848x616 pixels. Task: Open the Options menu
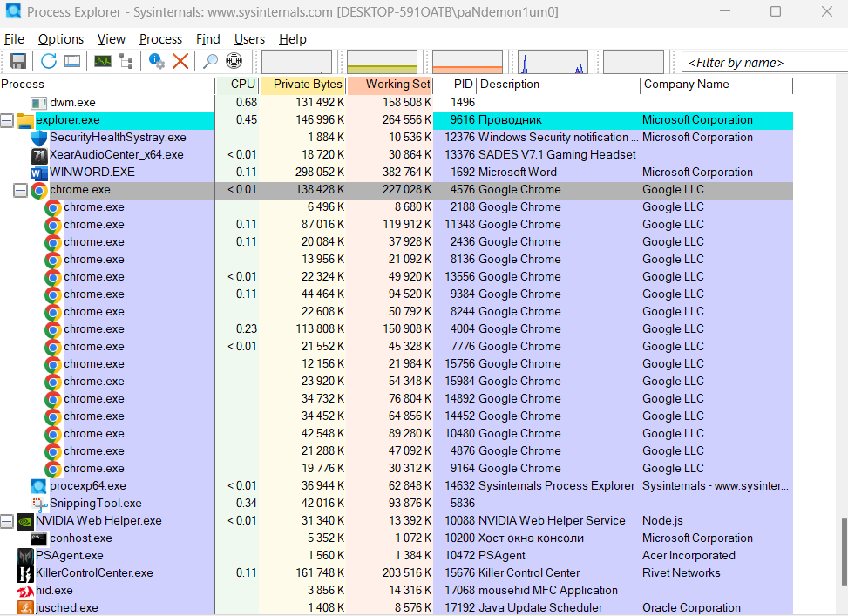pyautogui.click(x=61, y=39)
